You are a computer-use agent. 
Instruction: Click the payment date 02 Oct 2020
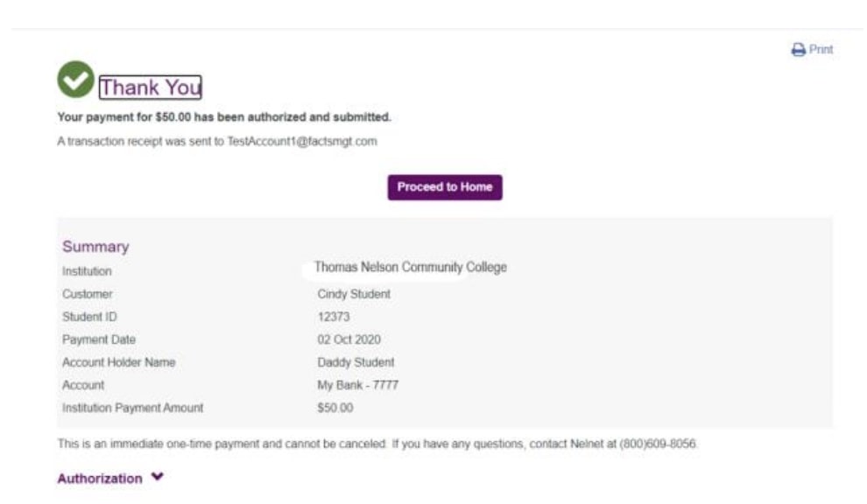[349, 339]
